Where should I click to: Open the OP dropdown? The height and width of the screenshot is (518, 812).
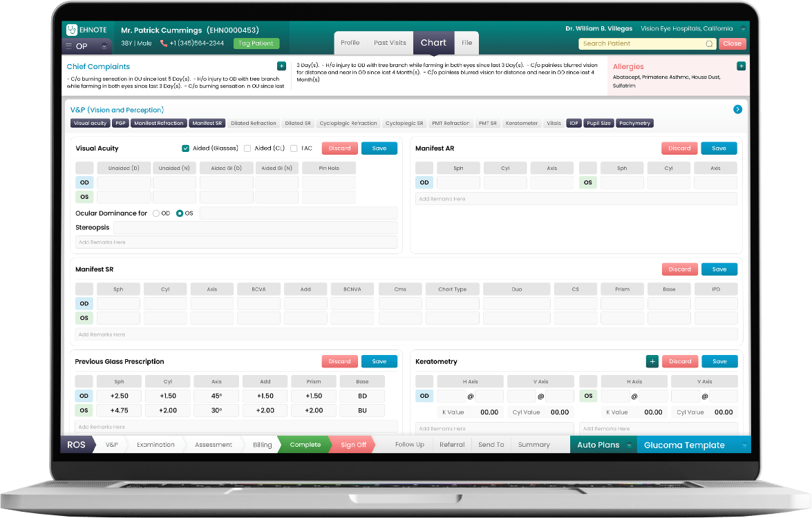pyautogui.click(x=104, y=46)
